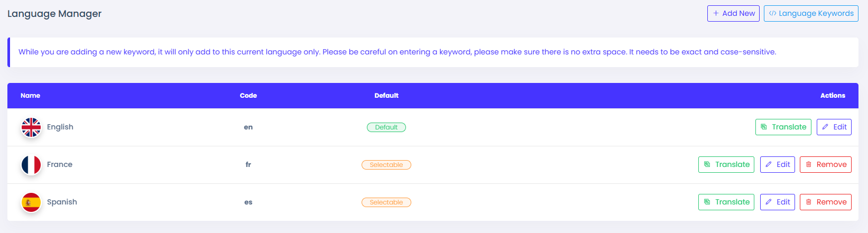Click the pencil icon in English row
This screenshot has height=233, width=868.
tap(825, 127)
